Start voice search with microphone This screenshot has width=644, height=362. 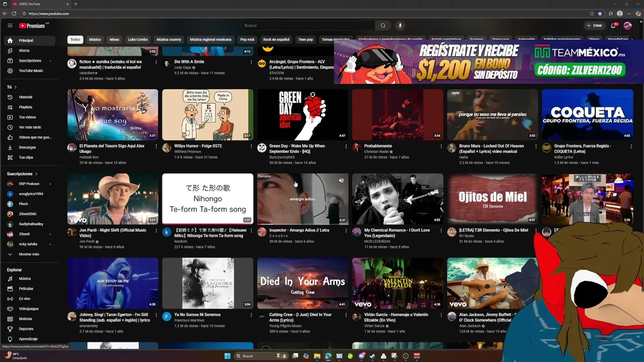400,26
